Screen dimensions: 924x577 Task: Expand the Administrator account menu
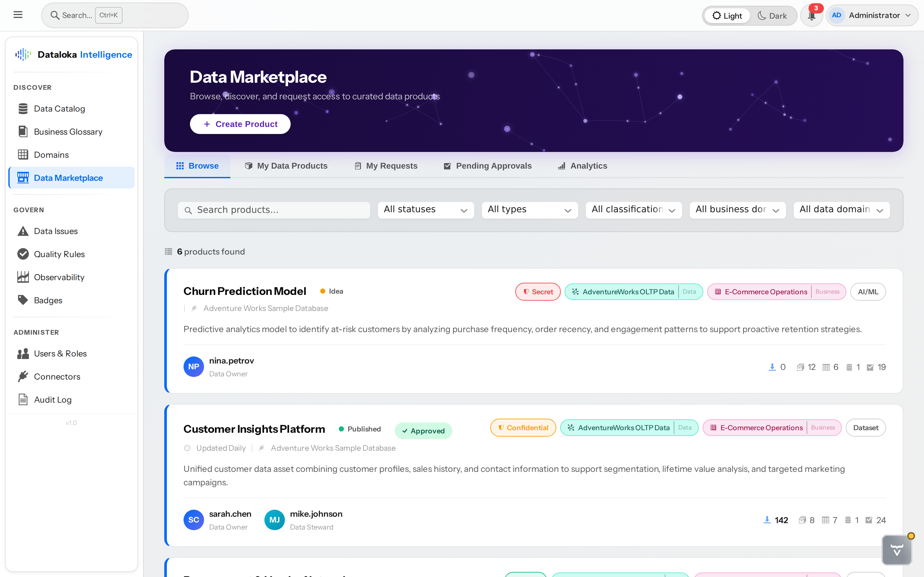[x=872, y=15]
